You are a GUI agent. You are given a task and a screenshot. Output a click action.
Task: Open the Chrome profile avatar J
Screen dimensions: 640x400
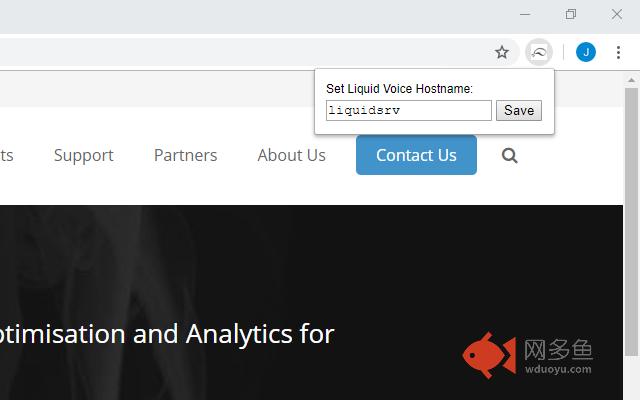pos(586,52)
